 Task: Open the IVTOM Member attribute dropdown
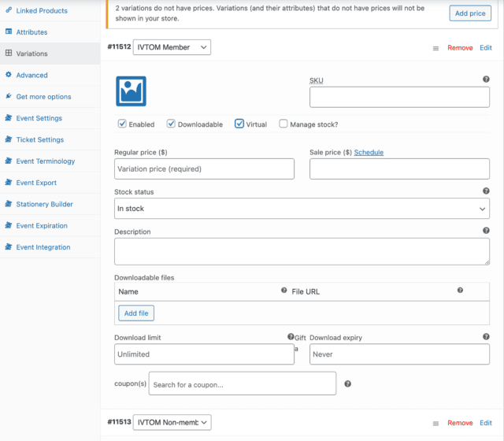point(172,47)
